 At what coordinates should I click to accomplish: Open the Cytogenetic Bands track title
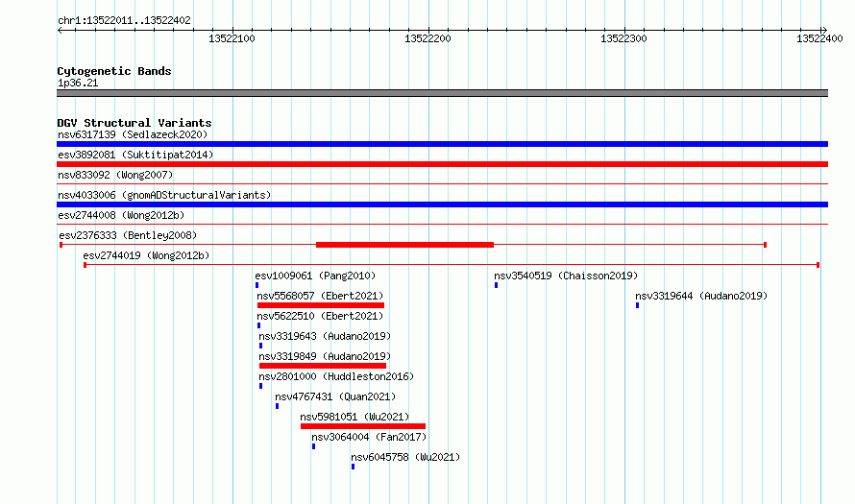pos(114,71)
